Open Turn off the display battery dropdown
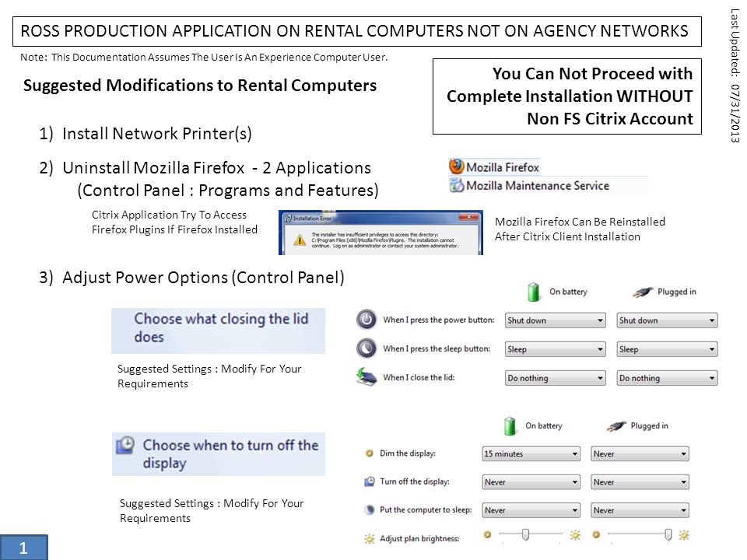 click(x=531, y=482)
